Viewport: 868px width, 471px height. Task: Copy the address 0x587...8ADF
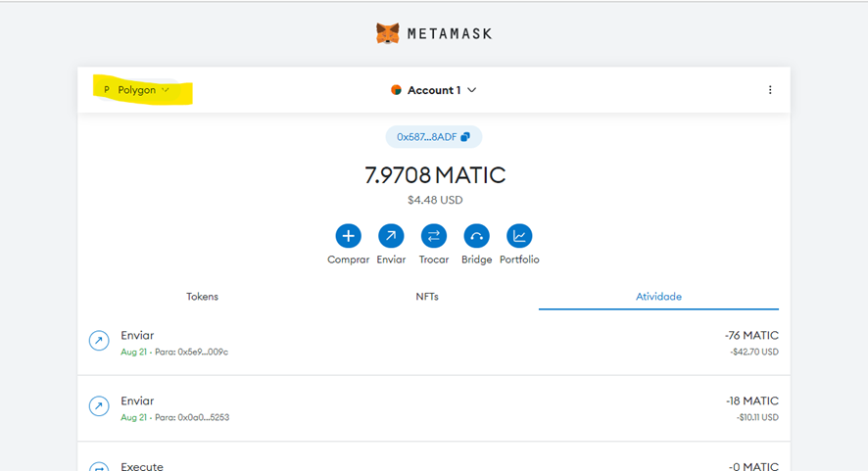[x=433, y=137]
